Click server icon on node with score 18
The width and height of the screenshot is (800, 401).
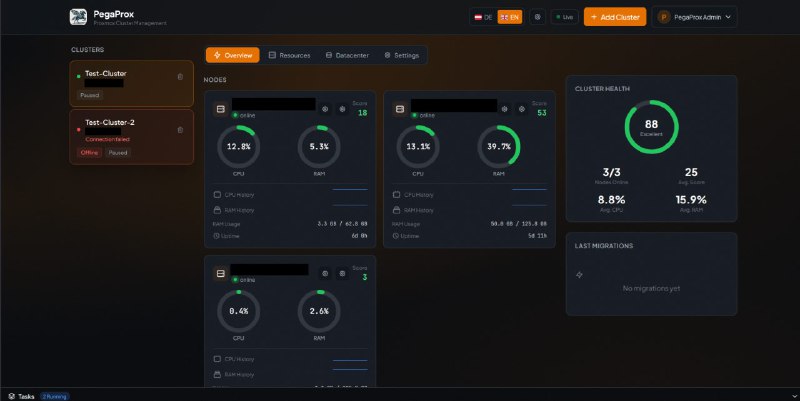[x=221, y=109]
